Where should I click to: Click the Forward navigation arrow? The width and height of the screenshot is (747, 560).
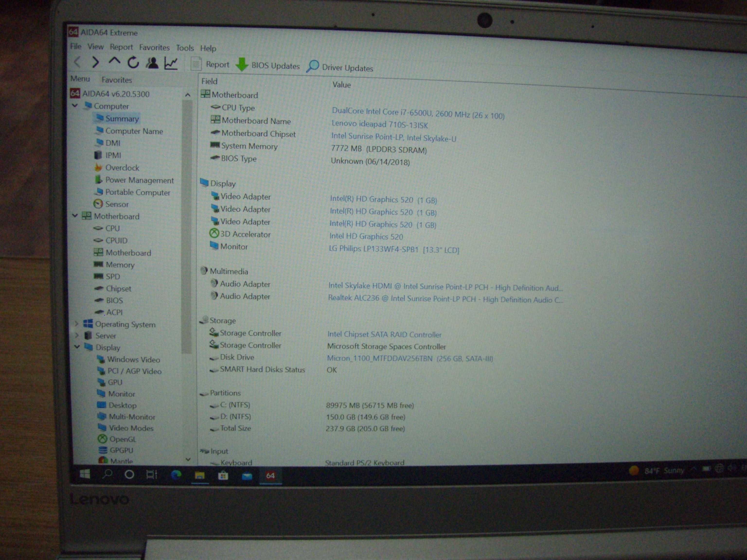click(96, 62)
